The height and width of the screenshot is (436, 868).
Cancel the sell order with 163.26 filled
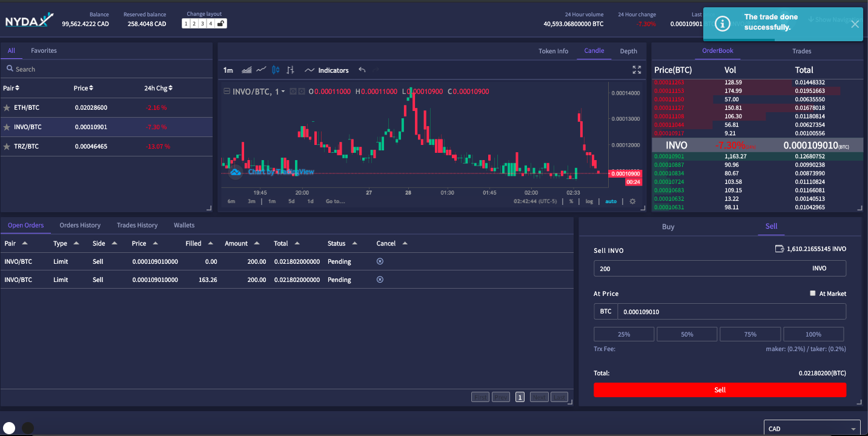(x=380, y=280)
